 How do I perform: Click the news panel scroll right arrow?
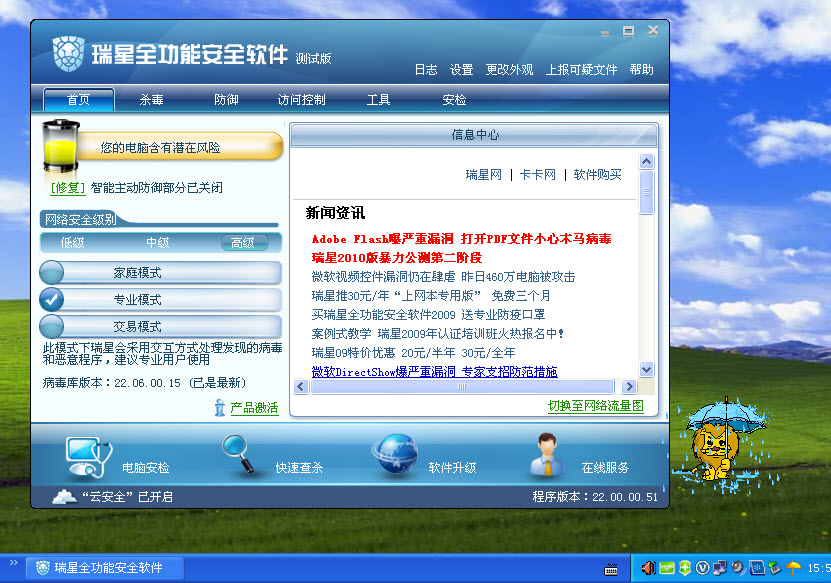(x=629, y=386)
